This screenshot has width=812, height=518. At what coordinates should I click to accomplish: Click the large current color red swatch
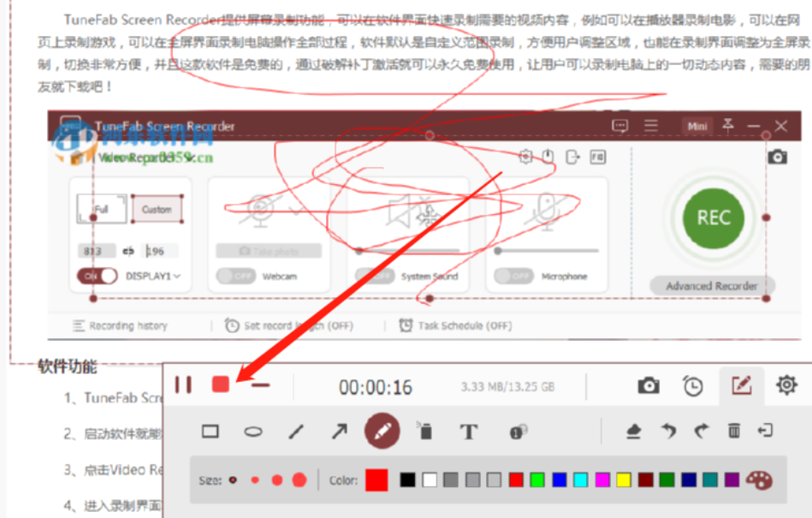tap(376, 480)
